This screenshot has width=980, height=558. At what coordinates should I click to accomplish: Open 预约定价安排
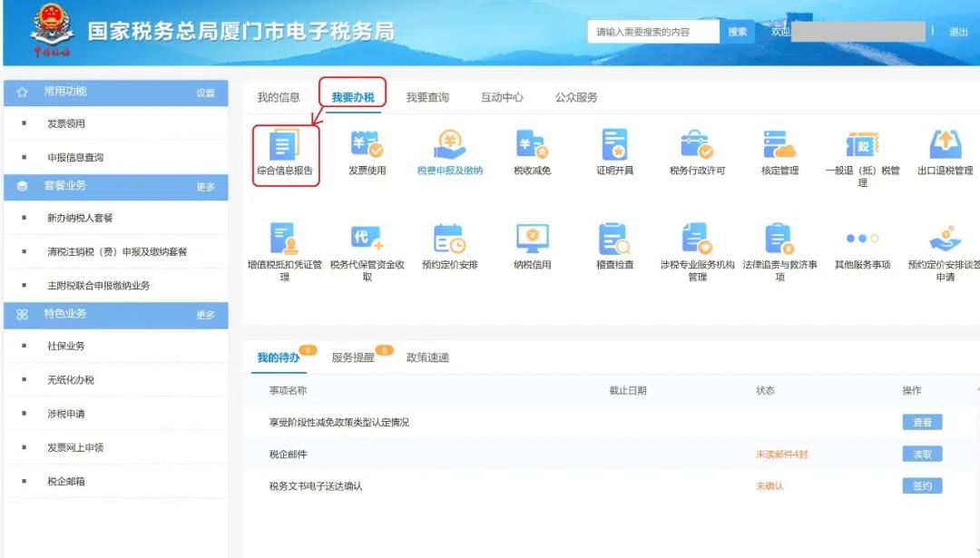coord(451,241)
